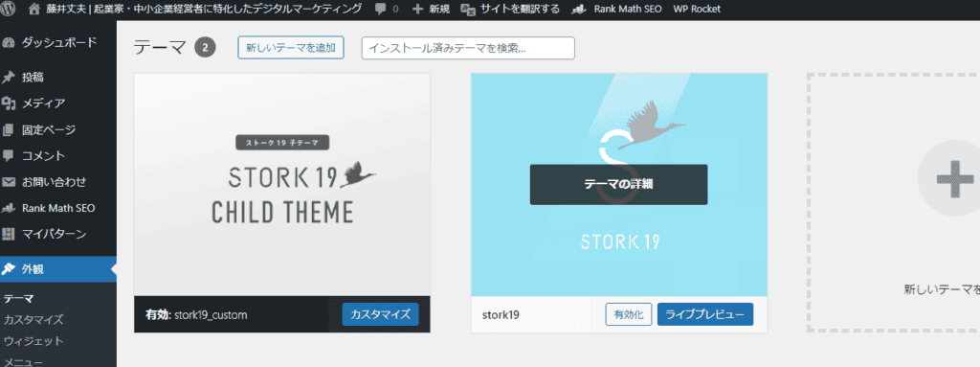This screenshot has height=367, width=980.
Task: Click the テーマ page heading
Action: tap(160, 48)
